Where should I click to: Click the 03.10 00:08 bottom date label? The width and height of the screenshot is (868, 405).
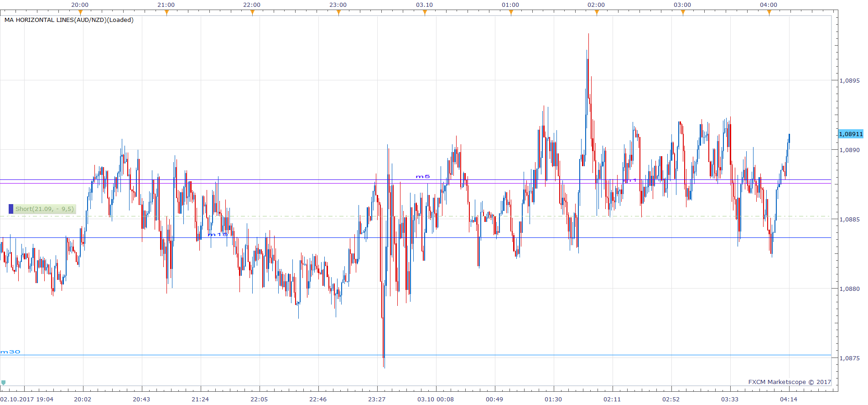(x=436, y=399)
